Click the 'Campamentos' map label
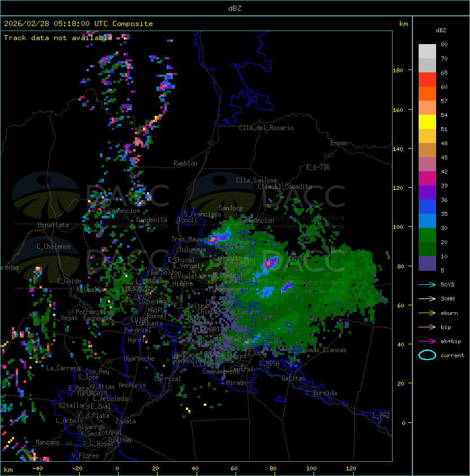Image resolution: width=470 pixels, height=476 pixels. pos(221,371)
